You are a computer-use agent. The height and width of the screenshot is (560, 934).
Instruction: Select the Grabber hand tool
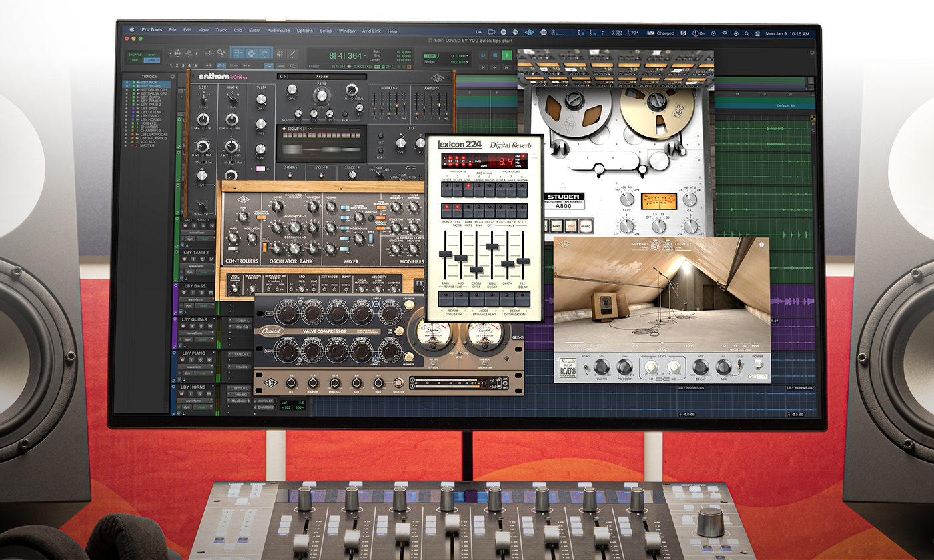[265, 53]
